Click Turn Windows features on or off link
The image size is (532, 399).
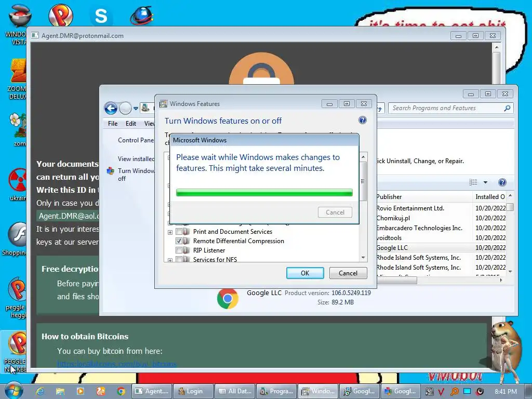136,175
